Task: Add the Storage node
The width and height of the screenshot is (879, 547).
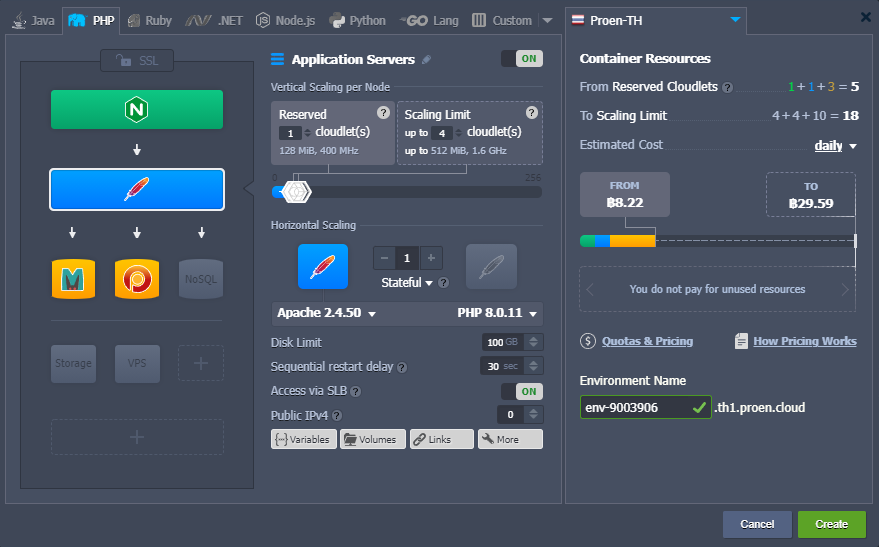Action: [x=73, y=364]
